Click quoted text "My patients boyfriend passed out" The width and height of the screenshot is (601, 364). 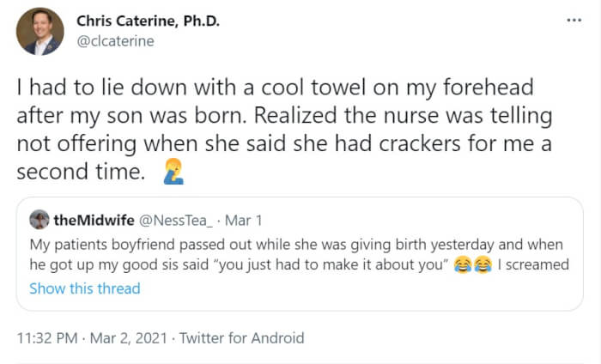pos(137,243)
